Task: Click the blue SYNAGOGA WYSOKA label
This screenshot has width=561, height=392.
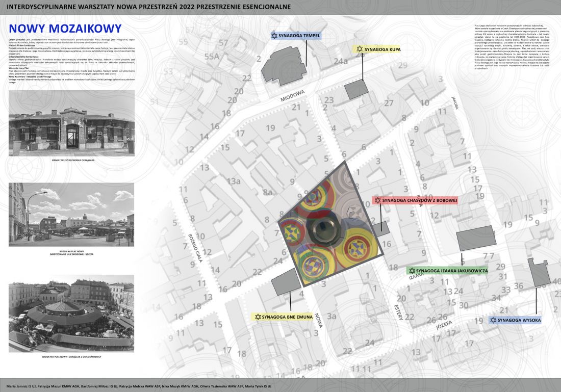Action: click(x=515, y=320)
